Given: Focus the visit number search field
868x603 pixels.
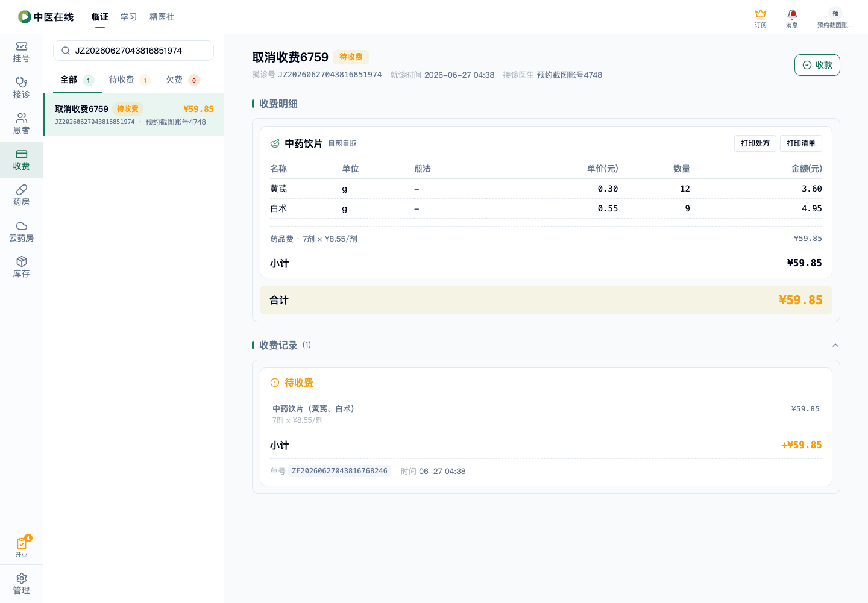Looking at the screenshot, I should click(x=133, y=51).
